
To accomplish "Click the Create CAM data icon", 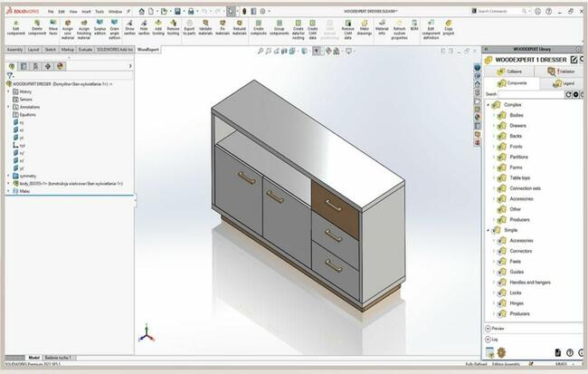I will pos(312,30).
